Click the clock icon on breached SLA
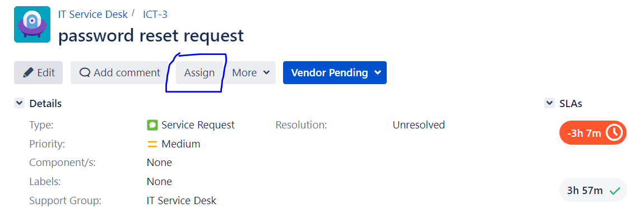The image size is (644, 212). click(615, 133)
